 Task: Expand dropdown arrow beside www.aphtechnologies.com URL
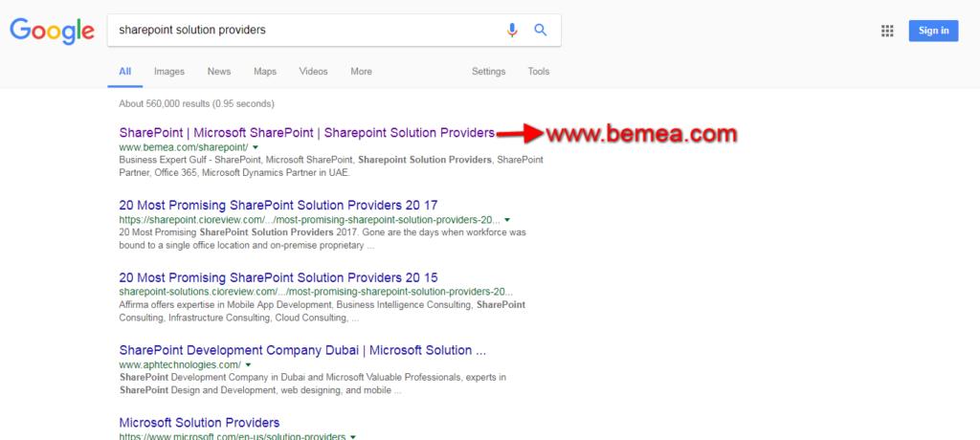point(248,365)
